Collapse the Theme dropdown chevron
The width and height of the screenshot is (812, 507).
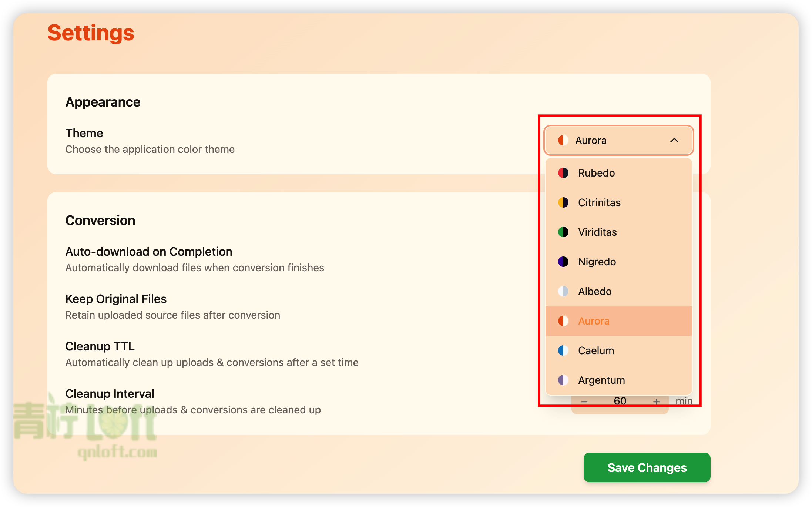[674, 140]
